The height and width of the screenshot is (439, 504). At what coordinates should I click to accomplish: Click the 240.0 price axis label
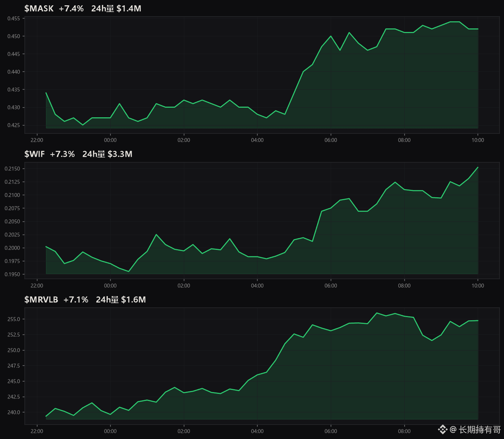pyautogui.click(x=14, y=412)
